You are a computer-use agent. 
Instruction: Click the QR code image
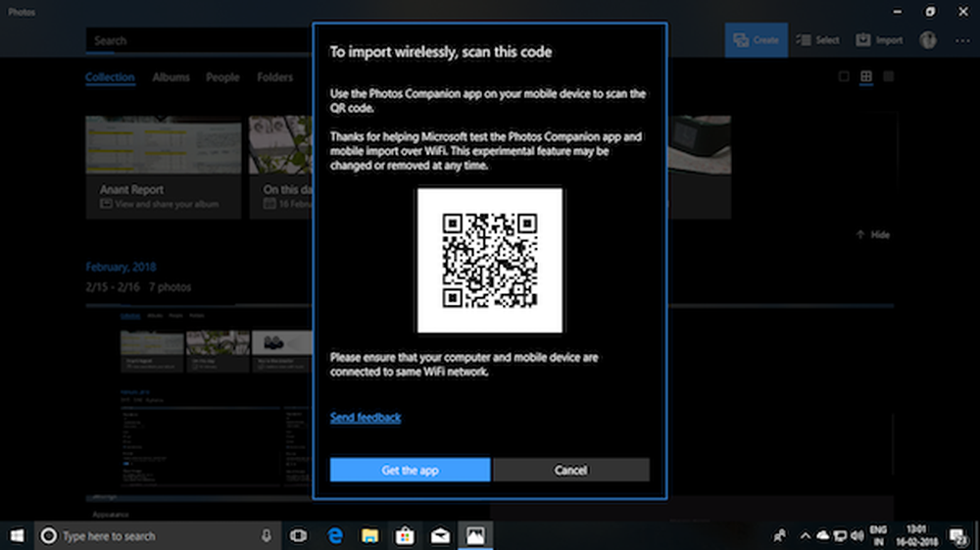click(x=490, y=261)
